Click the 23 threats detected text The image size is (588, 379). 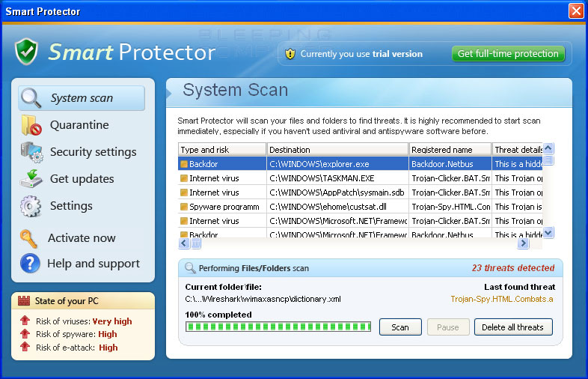point(513,268)
